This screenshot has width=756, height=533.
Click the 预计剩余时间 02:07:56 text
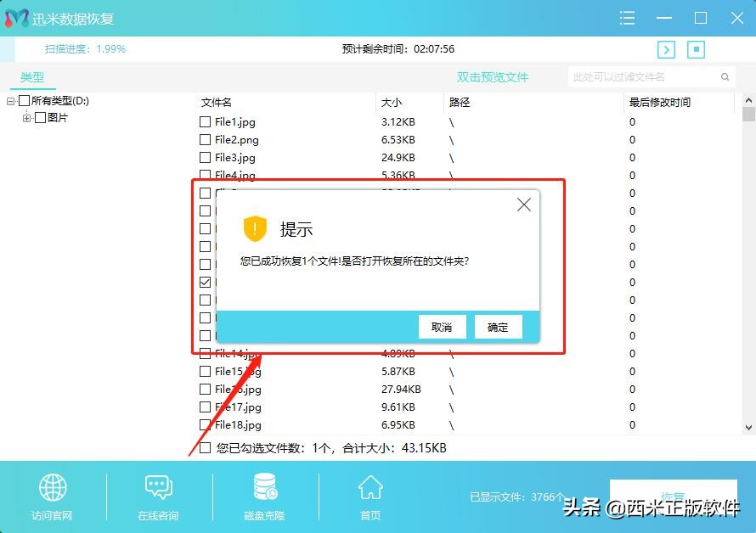tap(398, 49)
